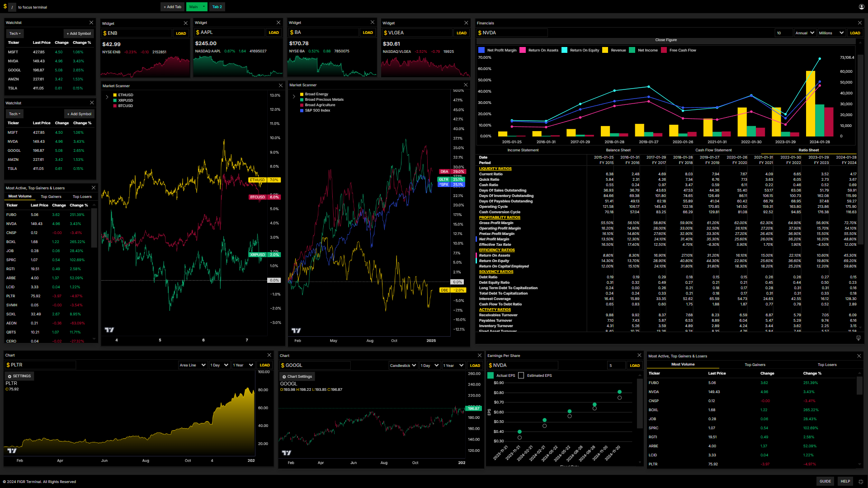
Task: Open the Main tab dropdown arrow
Action: click(204, 7)
